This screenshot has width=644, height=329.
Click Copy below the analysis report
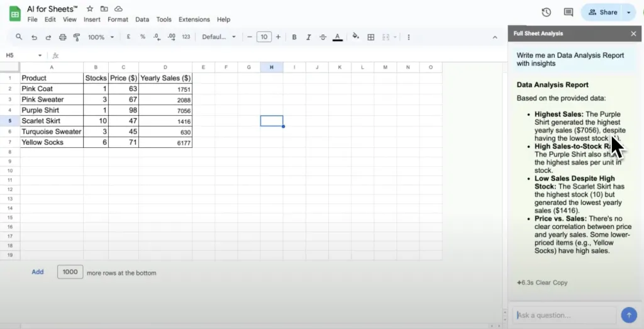560,282
